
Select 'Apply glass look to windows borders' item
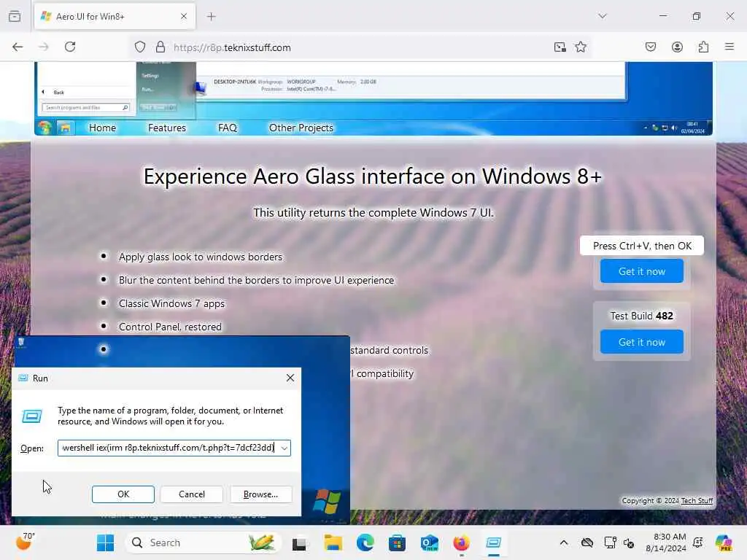pyautogui.click(x=200, y=257)
